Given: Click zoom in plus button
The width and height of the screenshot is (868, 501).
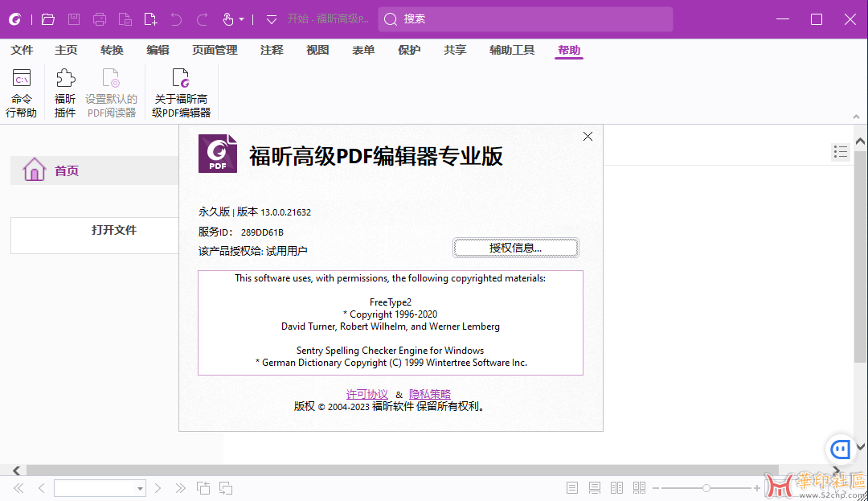Looking at the screenshot, I should click(757, 488).
